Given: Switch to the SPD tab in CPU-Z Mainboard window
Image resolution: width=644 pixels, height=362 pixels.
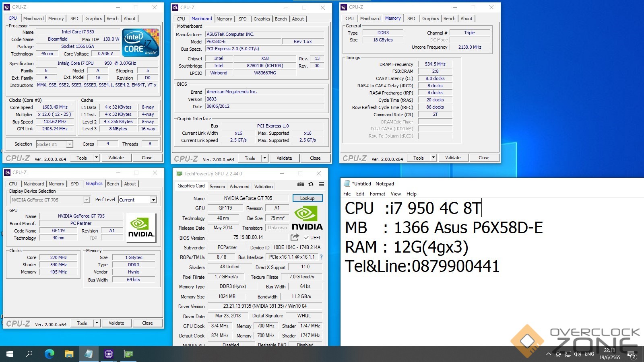Looking at the screenshot, I should pyautogui.click(x=242, y=19).
